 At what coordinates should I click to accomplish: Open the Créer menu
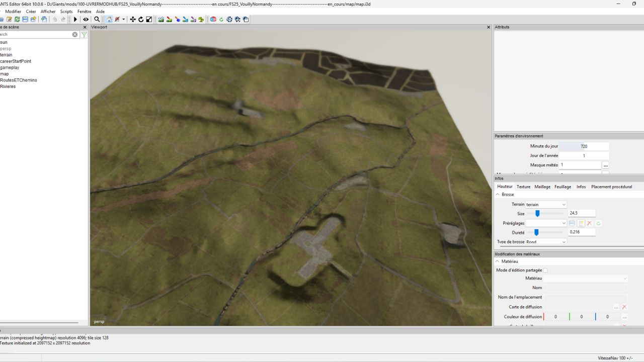31,11
